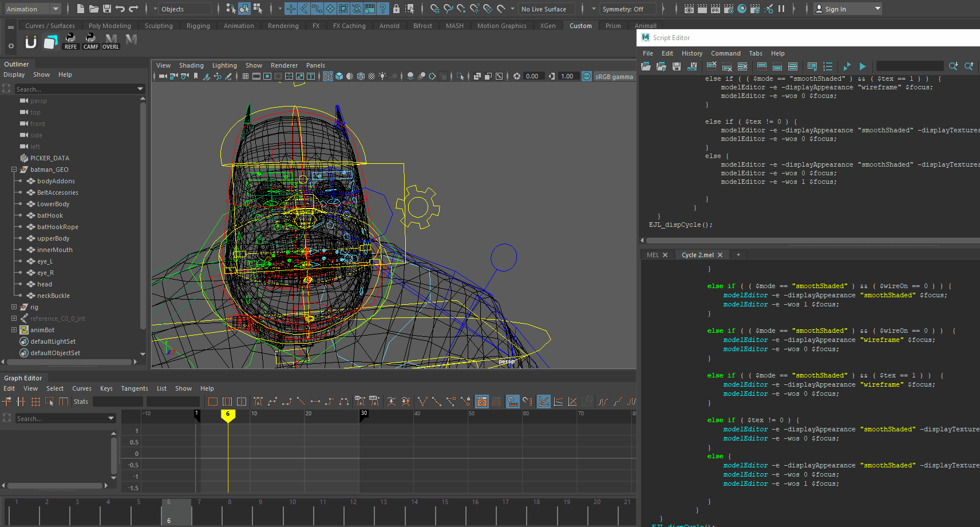This screenshot has width=980, height=527.
Task: Click the REFE shelf icon
Action: (x=70, y=40)
